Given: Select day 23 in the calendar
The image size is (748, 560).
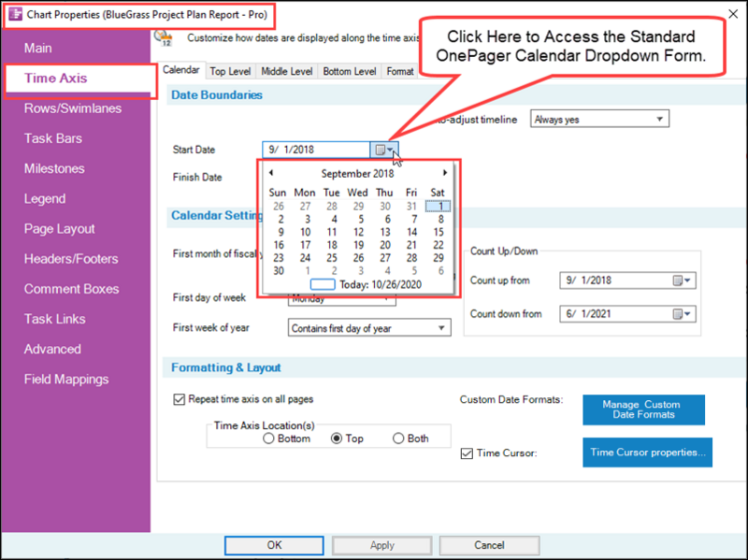Looking at the screenshot, I should point(279,258).
